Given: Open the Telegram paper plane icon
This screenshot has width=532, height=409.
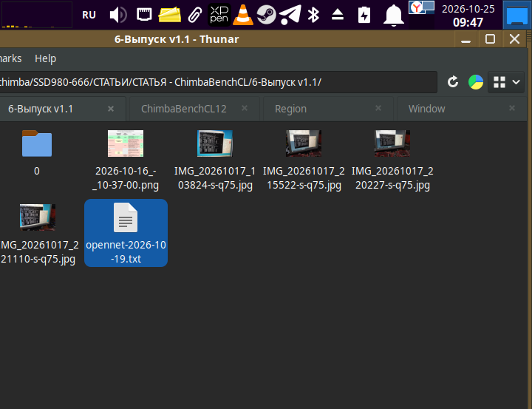Looking at the screenshot, I should coord(290,15).
